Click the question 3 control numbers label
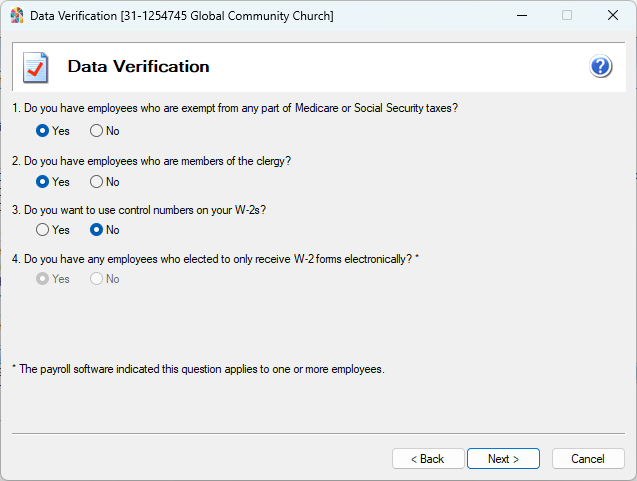Image resolution: width=637 pixels, height=481 pixels. coord(141,210)
